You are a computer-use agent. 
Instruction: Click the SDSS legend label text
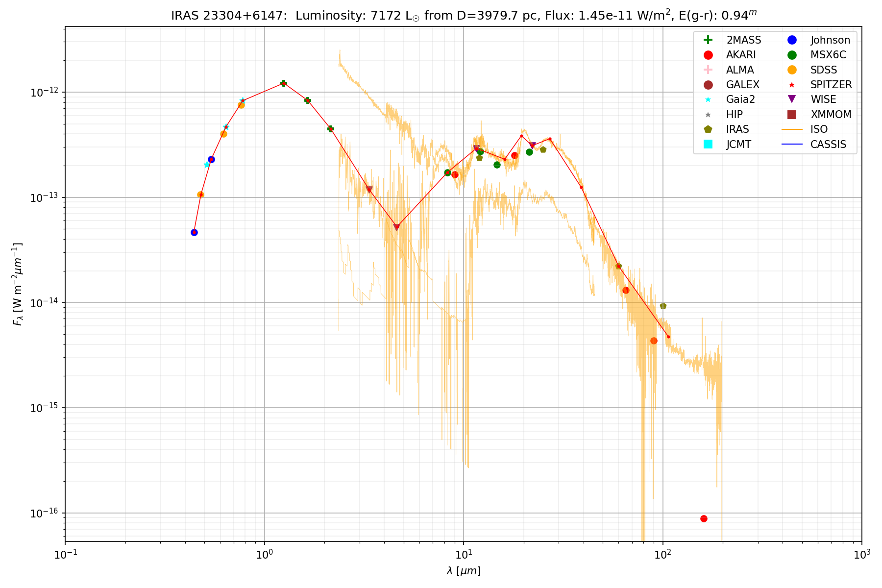pyautogui.click(x=824, y=70)
